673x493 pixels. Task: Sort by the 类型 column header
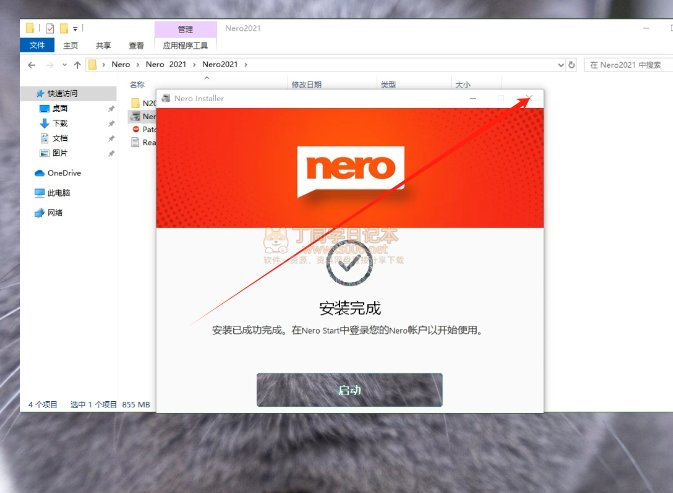[388, 85]
